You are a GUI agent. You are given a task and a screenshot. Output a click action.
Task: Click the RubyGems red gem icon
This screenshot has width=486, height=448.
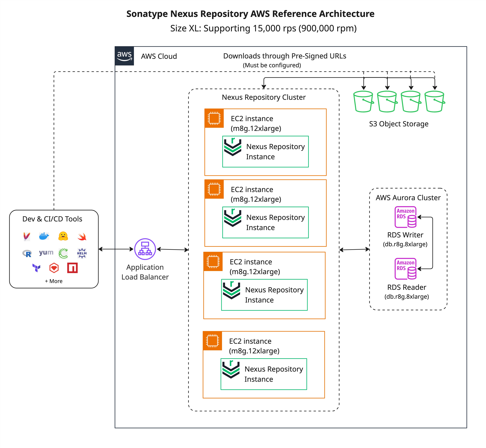click(54, 268)
